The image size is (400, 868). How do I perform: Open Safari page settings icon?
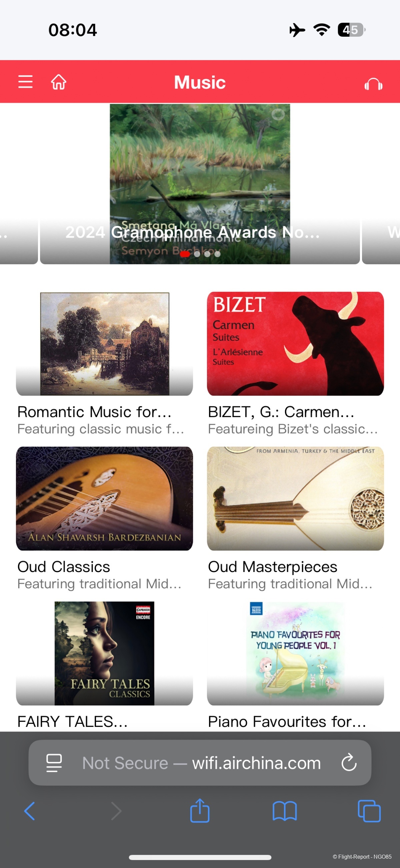[x=54, y=763]
